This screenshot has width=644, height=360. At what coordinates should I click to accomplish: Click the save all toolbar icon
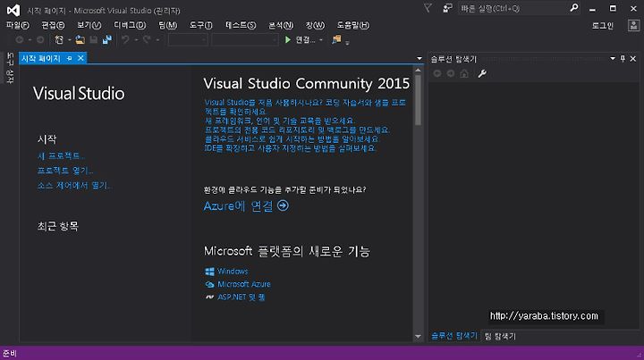[107, 40]
